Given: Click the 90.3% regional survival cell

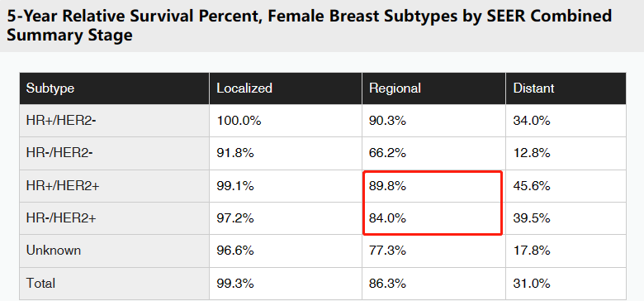Looking at the screenshot, I should pos(433,121).
